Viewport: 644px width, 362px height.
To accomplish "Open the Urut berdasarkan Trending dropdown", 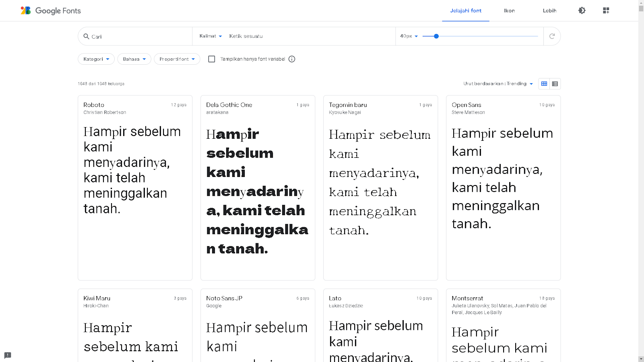I will pos(498,84).
